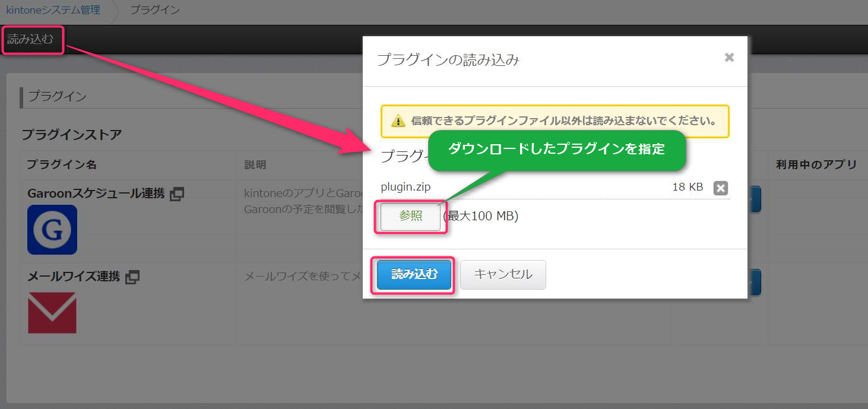
Task: Close the プラグインの読み込み dialog
Action: point(729,58)
